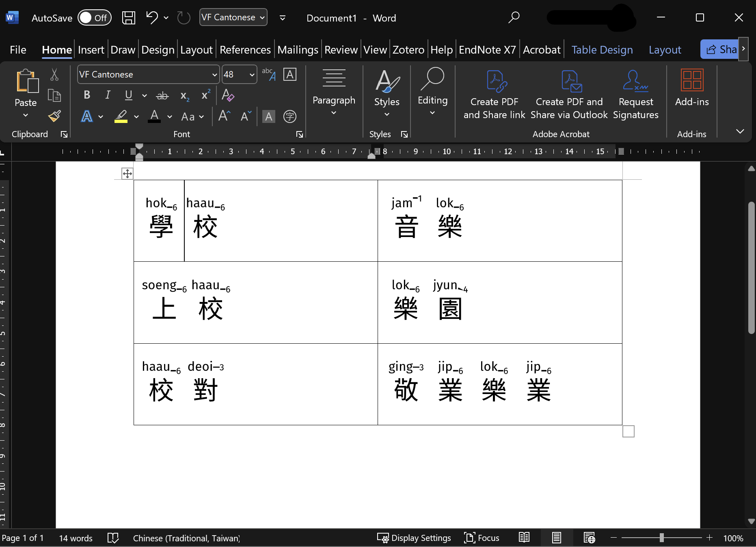Toggle Bold formatting

click(87, 95)
